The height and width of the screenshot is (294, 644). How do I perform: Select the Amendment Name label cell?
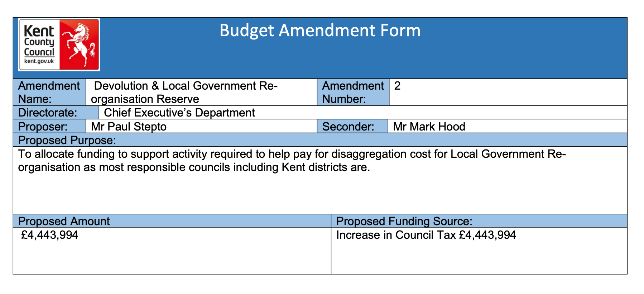(x=49, y=92)
